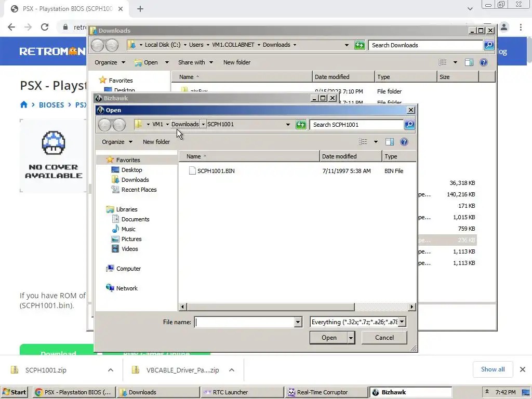Screen dimensions: 532x399
Task: Open Organize menu in Downloads window
Action: [x=110, y=62]
